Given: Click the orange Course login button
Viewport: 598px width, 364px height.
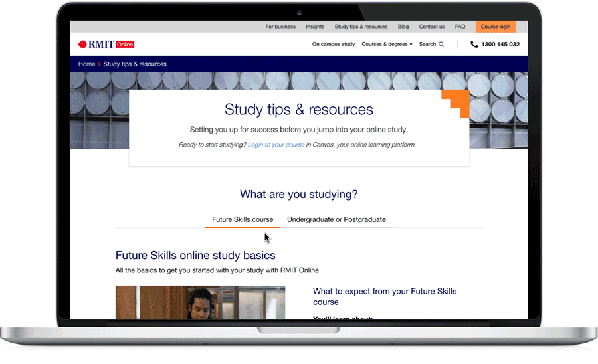Looking at the screenshot, I should click(x=496, y=27).
